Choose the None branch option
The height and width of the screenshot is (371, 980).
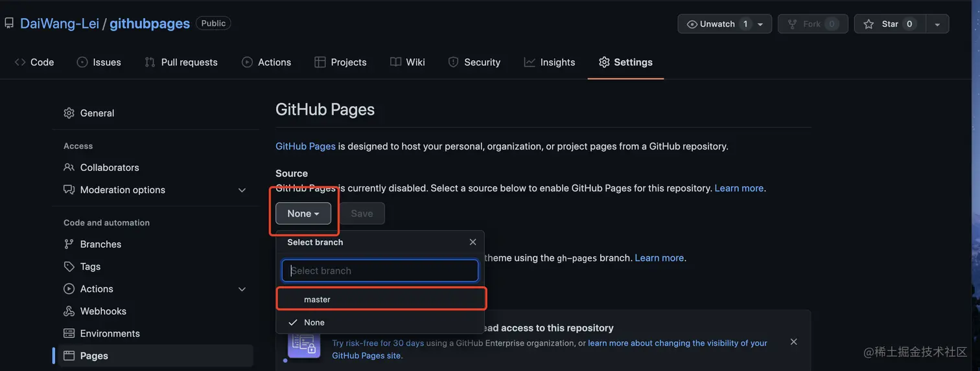pyautogui.click(x=381, y=322)
